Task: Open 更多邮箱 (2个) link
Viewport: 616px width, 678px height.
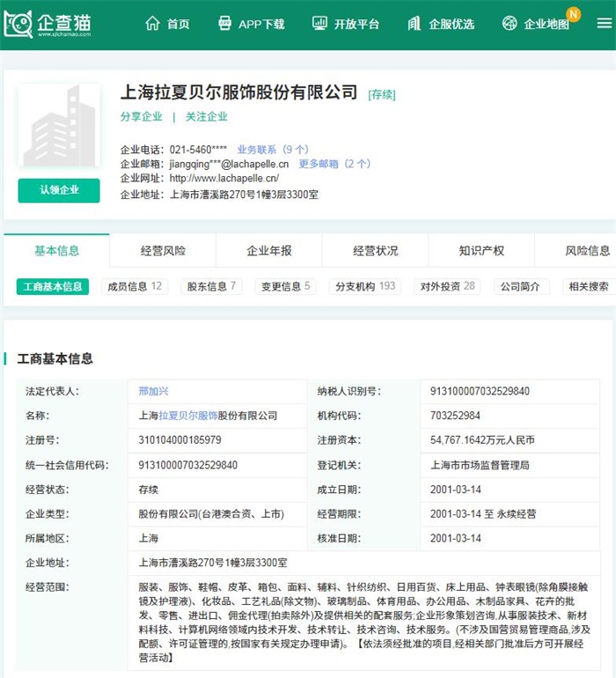Action: click(334, 164)
